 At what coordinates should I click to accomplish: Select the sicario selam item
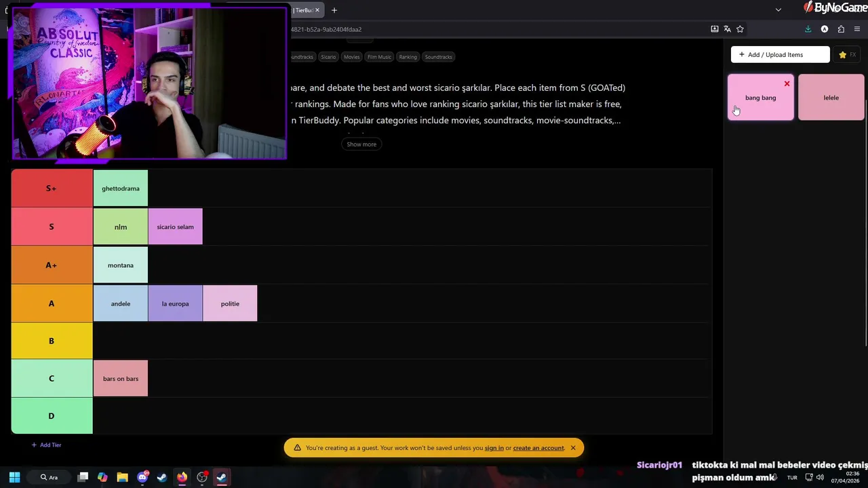pos(176,227)
